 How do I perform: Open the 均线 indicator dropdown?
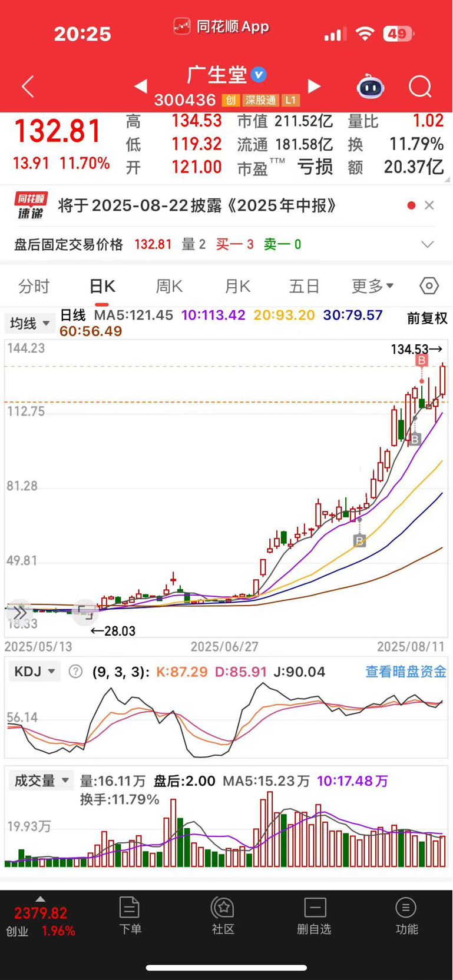tap(29, 323)
